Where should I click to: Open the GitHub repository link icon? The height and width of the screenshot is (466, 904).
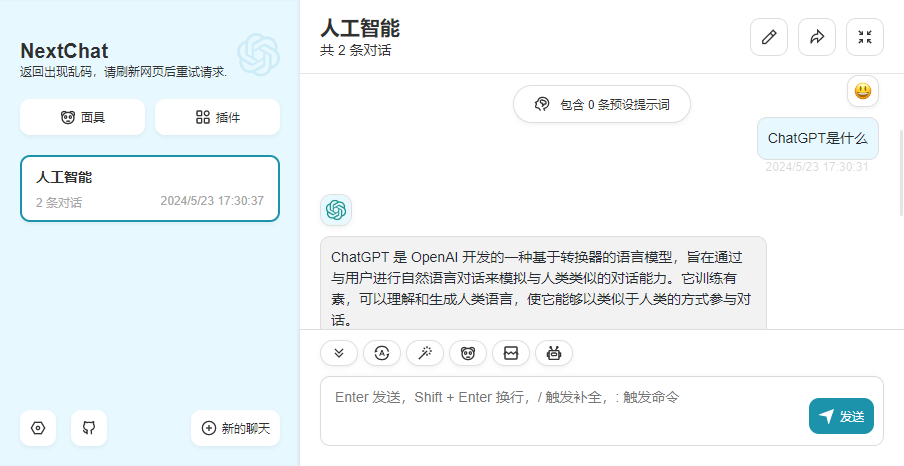pyautogui.click(x=89, y=428)
